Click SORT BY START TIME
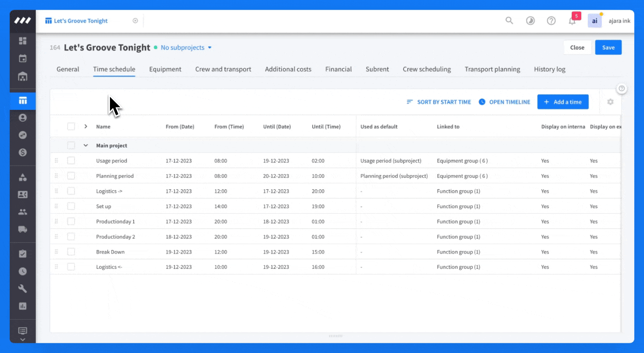 tap(439, 102)
